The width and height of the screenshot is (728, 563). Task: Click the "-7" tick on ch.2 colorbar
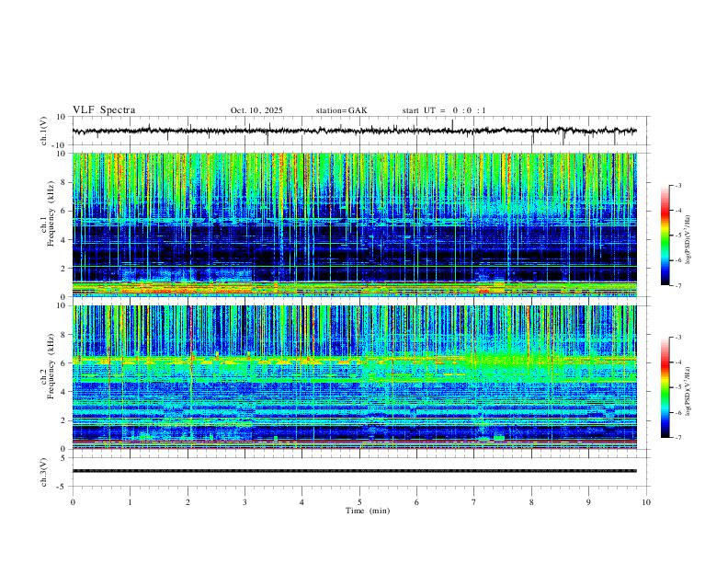pyautogui.click(x=677, y=437)
